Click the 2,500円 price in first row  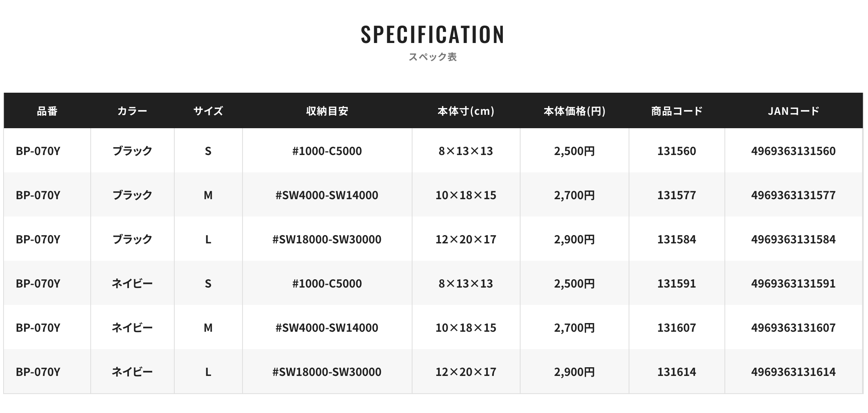pyautogui.click(x=574, y=151)
